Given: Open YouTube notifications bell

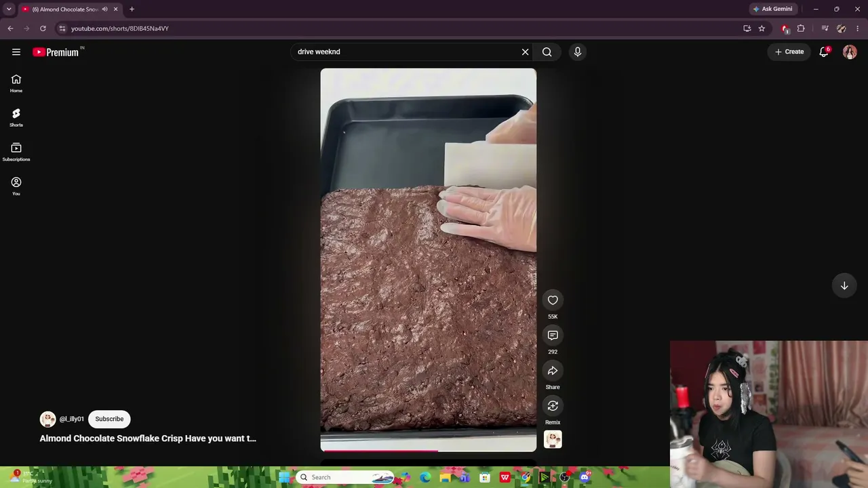Looking at the screenshot, I should tap(824, 52).
